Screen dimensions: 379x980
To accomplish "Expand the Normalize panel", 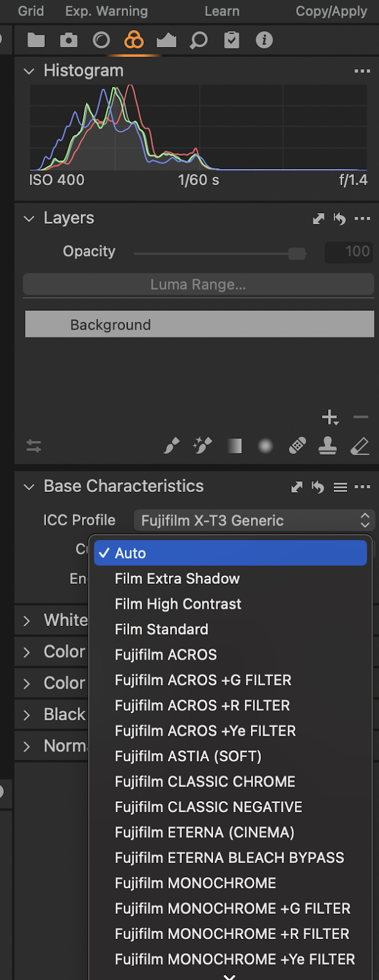I will click(x=26, y=747).
